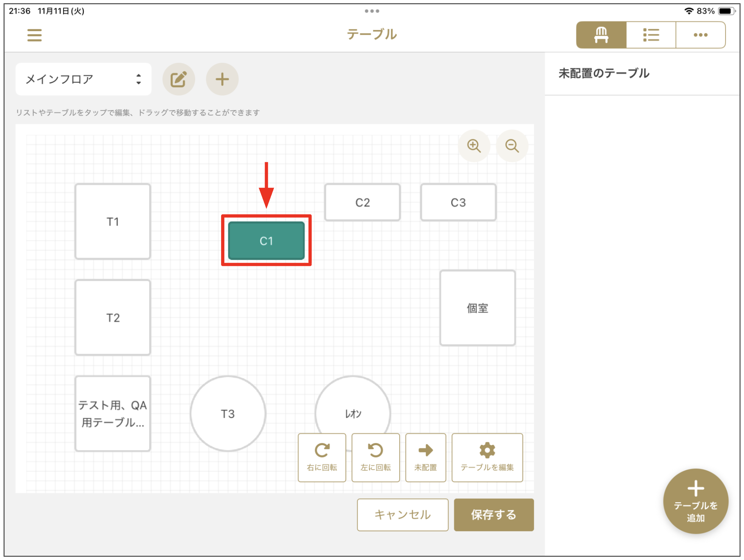Zoom in on floor map with magnifier icon
This screenshot has height=560, width=744.
(474, 146)
